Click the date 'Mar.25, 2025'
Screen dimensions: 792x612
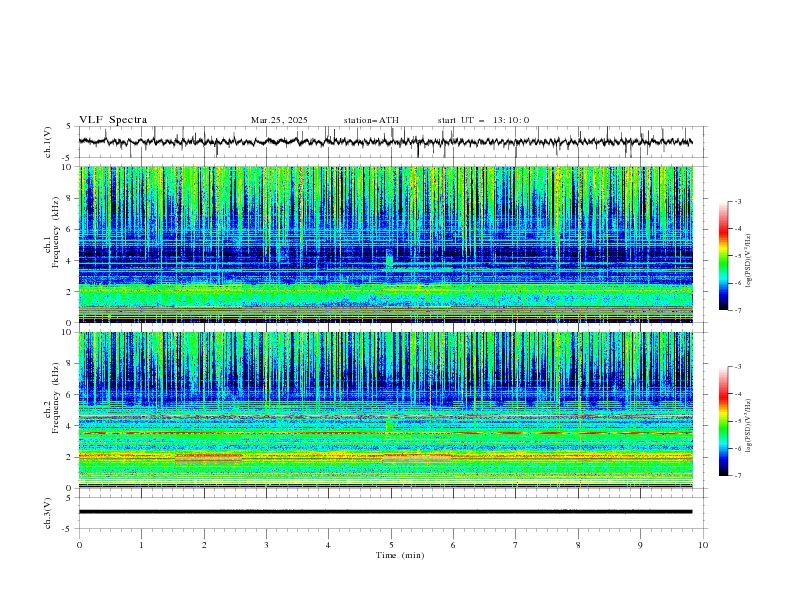click(x=279, y=120)
